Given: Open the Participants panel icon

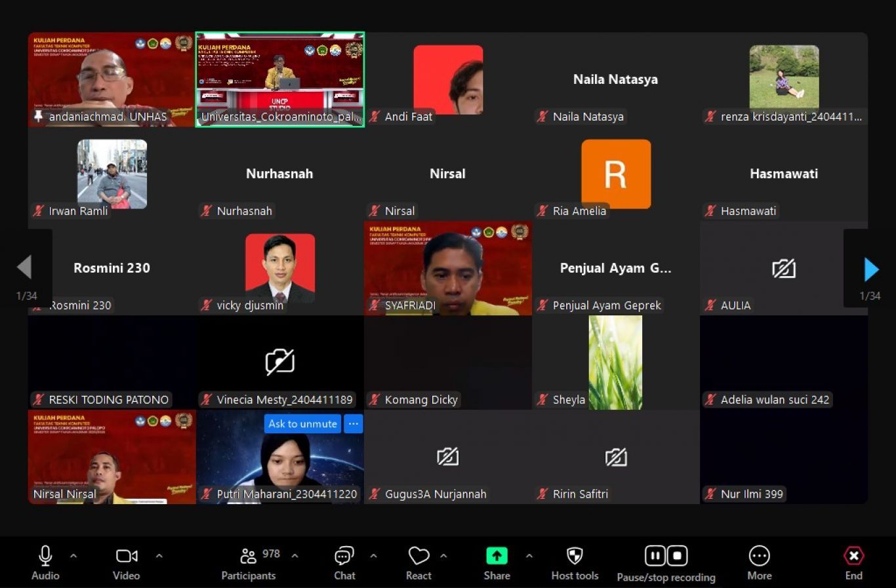Looking at the screenshot, I should coord(248,557).
